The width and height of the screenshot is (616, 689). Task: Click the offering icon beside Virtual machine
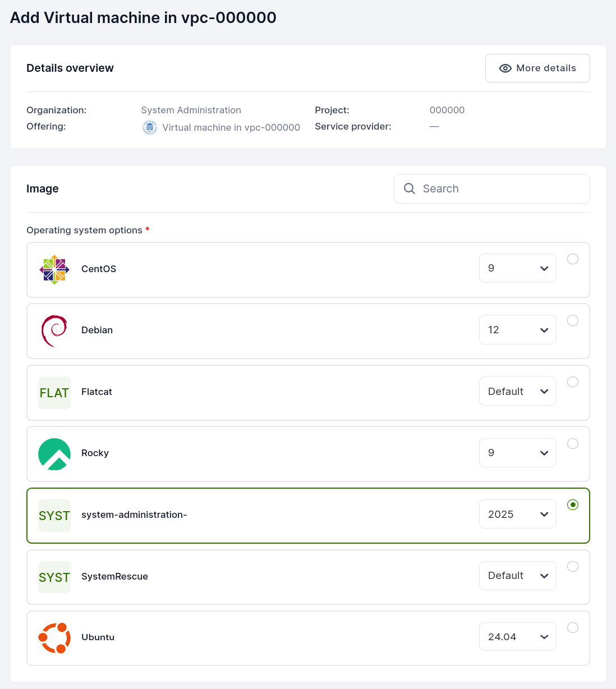coord(150,127)
